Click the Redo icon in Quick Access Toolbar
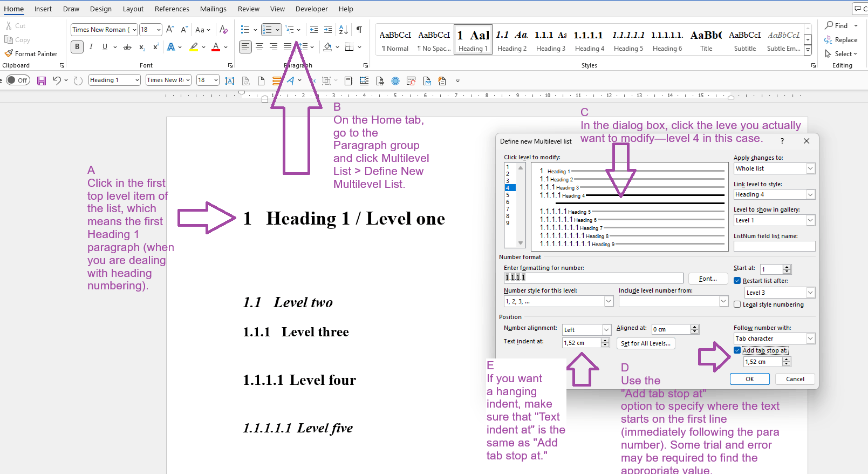Viewport: 868px width, 474px height. tap(78, 80)
